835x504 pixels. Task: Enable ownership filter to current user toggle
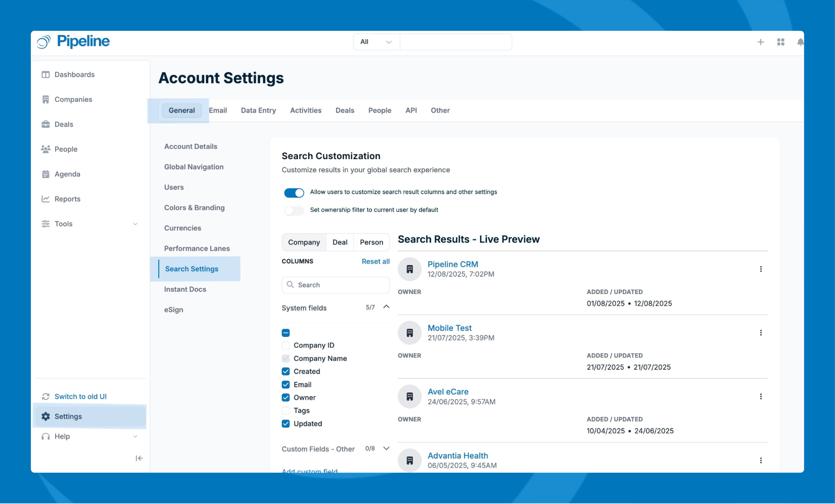294,210
